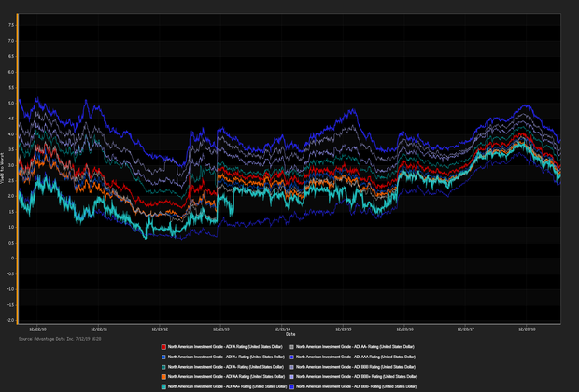Click the 12/21/14 date axis label
This screenshot has height=392, width=579.
[x=282, y=329]
